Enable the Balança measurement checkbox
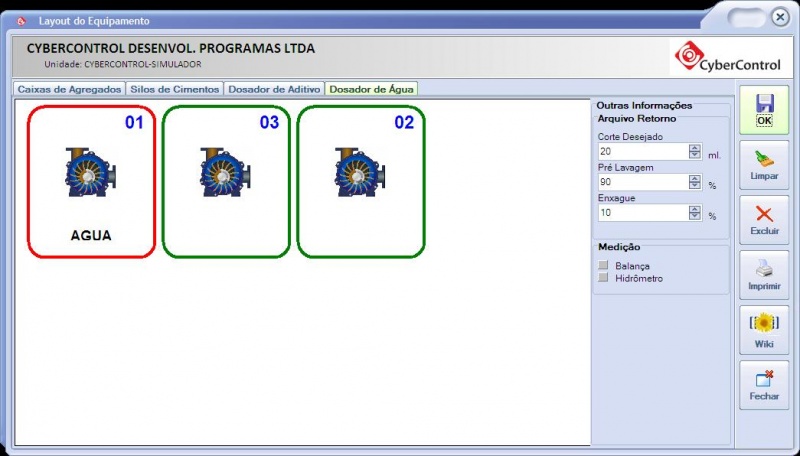 click(604, 265)
